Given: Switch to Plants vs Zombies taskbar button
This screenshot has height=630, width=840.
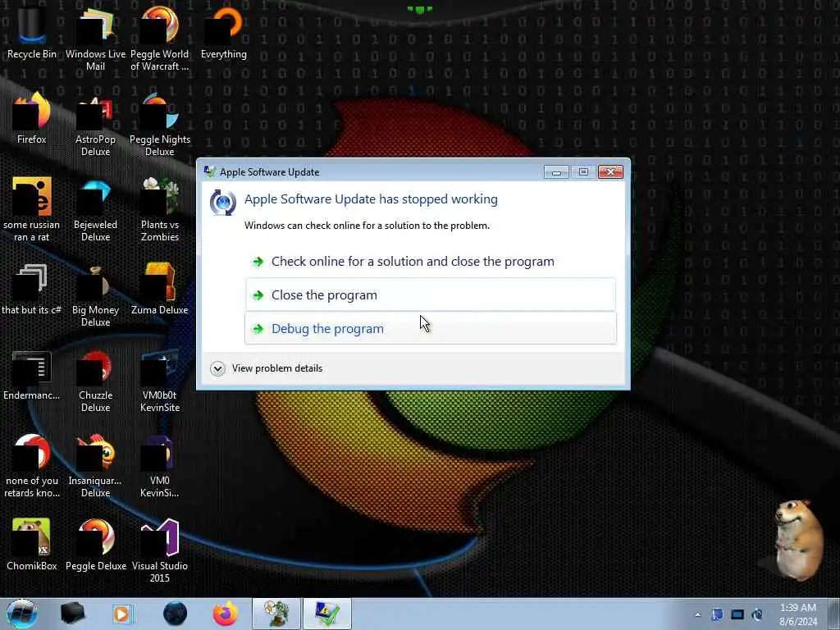Looking at the screenshot, I should [x=276, y=614].
